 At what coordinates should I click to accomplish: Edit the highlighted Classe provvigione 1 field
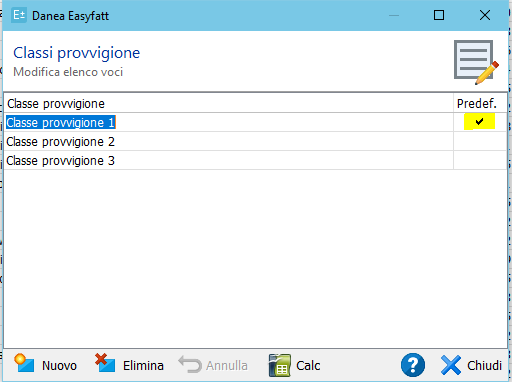[61, 122]
